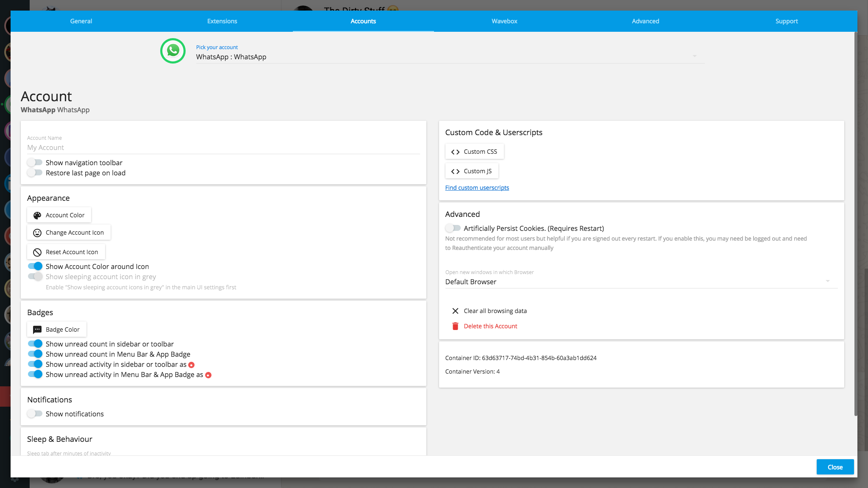Click Reset Account Icon button

pos(66,252)
